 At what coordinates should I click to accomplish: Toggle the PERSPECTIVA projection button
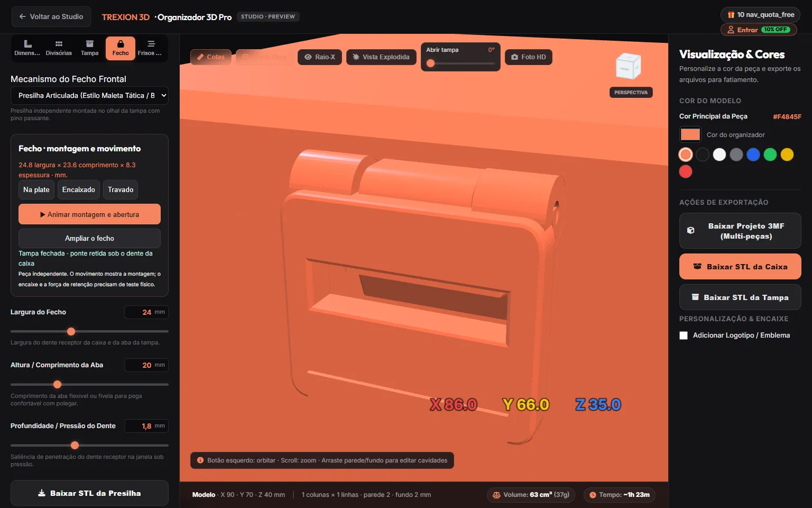click(631, 93)
